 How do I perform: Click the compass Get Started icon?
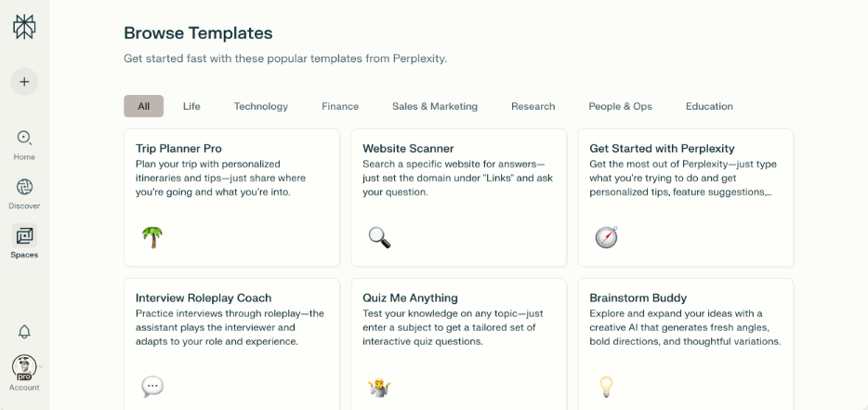(606, 236)
